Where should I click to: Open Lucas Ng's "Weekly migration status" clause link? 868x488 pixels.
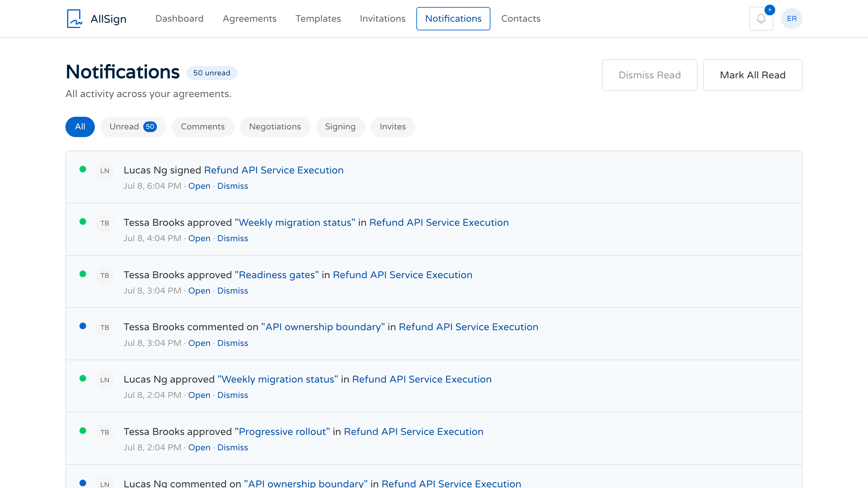(278, 379)
